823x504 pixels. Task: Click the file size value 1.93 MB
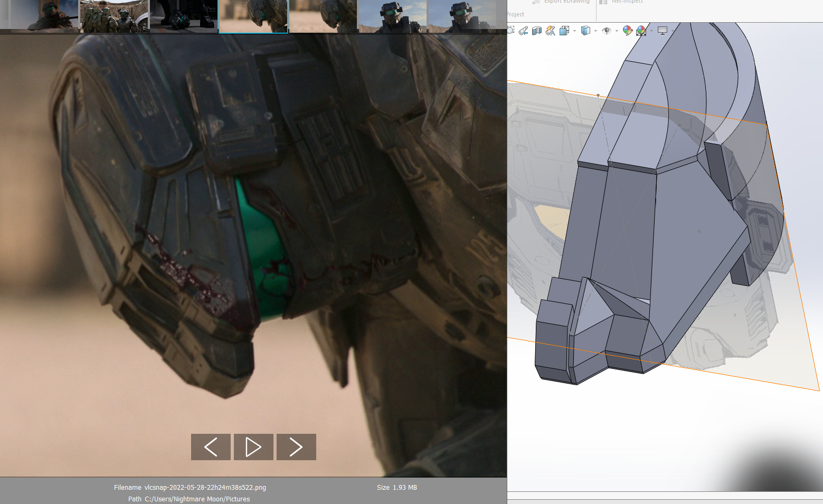[404, 488]
